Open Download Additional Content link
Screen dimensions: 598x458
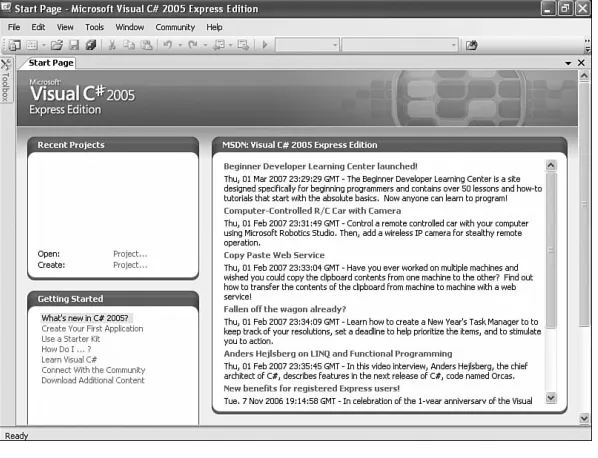point(93,380)
